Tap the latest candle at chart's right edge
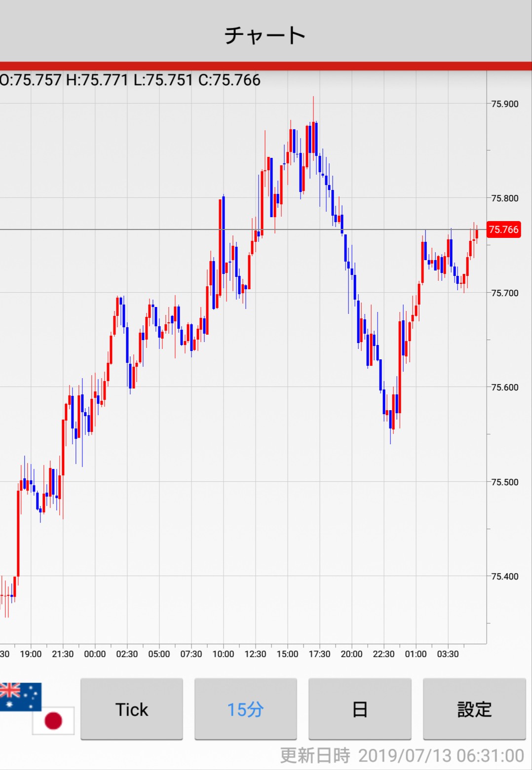 477,233
